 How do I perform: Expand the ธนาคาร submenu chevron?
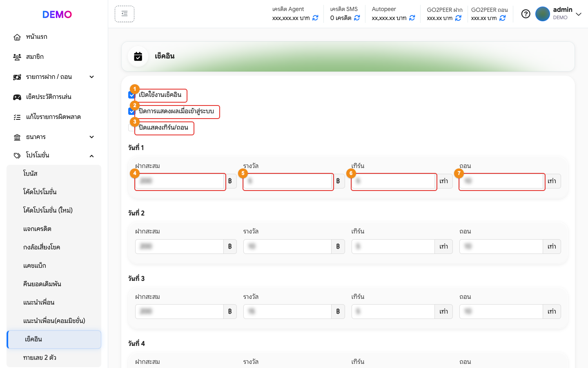92,137
